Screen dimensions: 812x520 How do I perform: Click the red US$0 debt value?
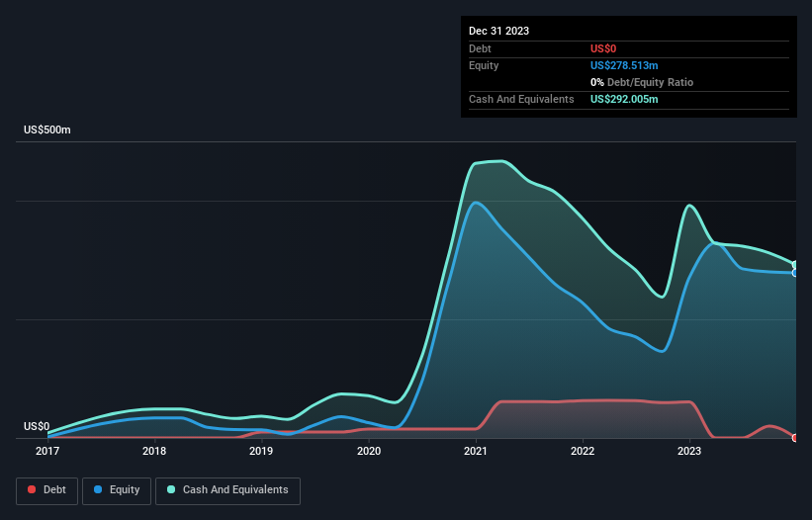pyautogui.click(x=603, y=48)
